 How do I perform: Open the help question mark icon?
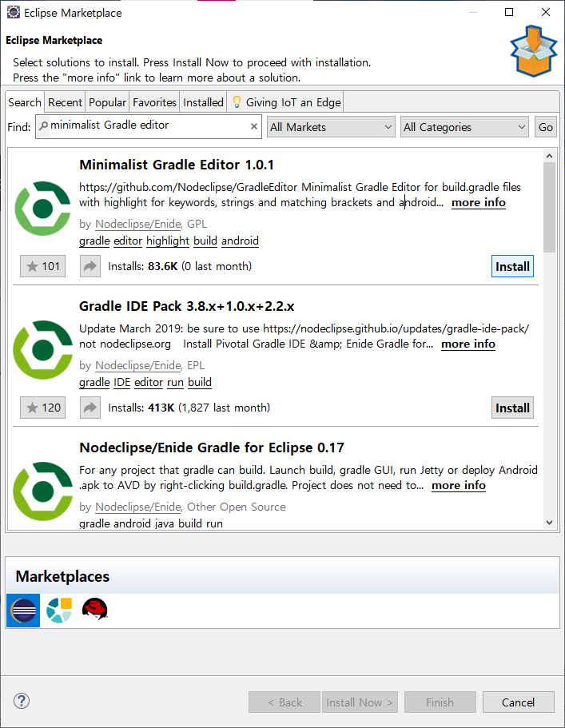[22, 701]
